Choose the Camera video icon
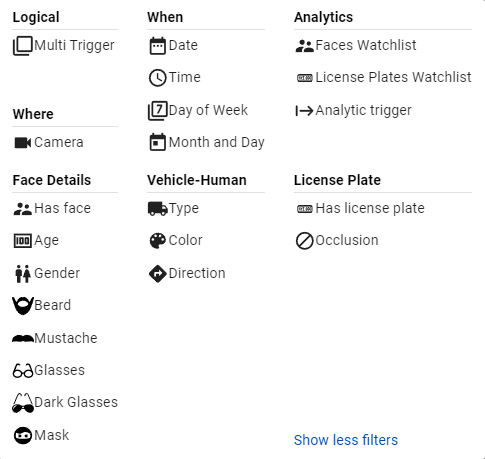 23,143
